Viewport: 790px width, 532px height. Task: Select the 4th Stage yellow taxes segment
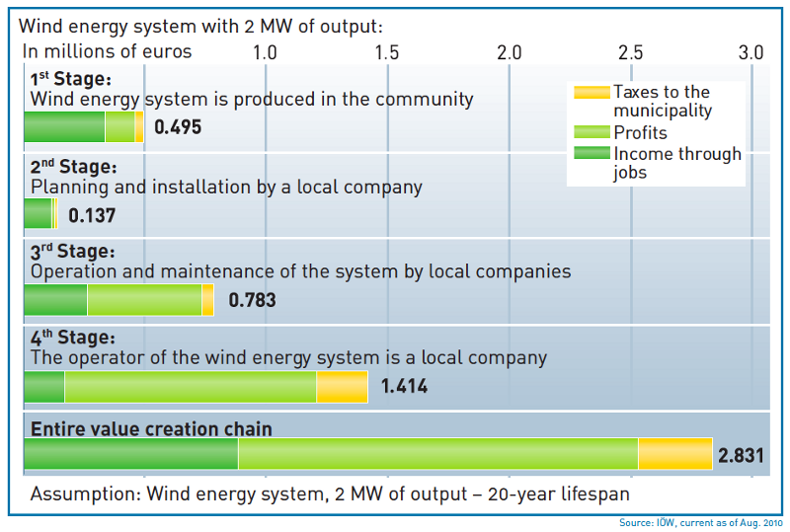[x=342, y=387]
